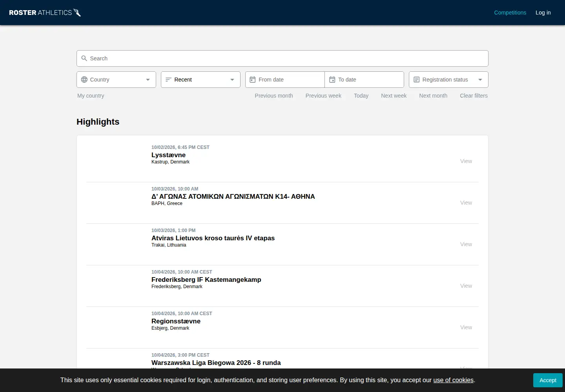Select My country shortcut
This screenshot has height=392, width=565.
pos(91,96)
